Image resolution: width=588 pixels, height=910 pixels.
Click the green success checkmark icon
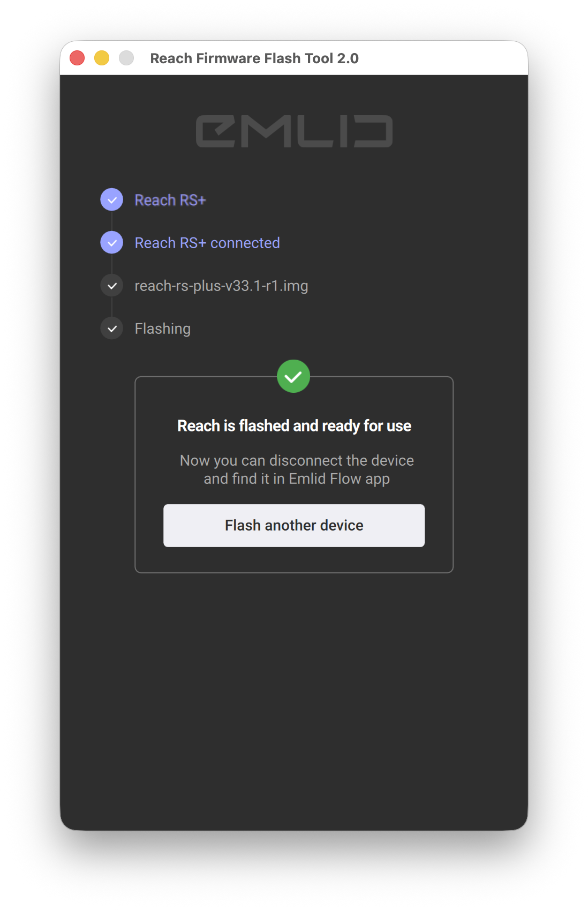pos(293,376)
